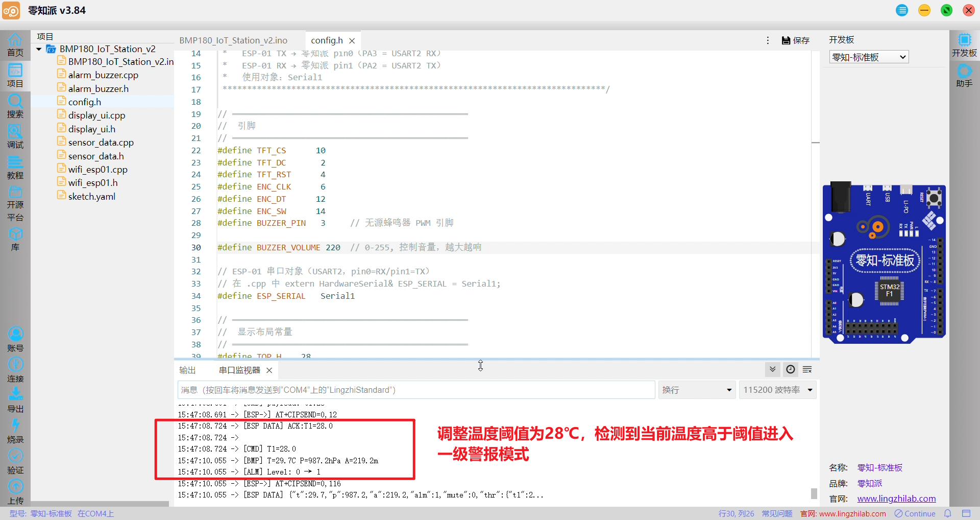The width and height of the screenshot is (980, 520).
Task: Click www.lingzhilab.com link in board panel
Action: pyautogui.click(x=896, y=499)
